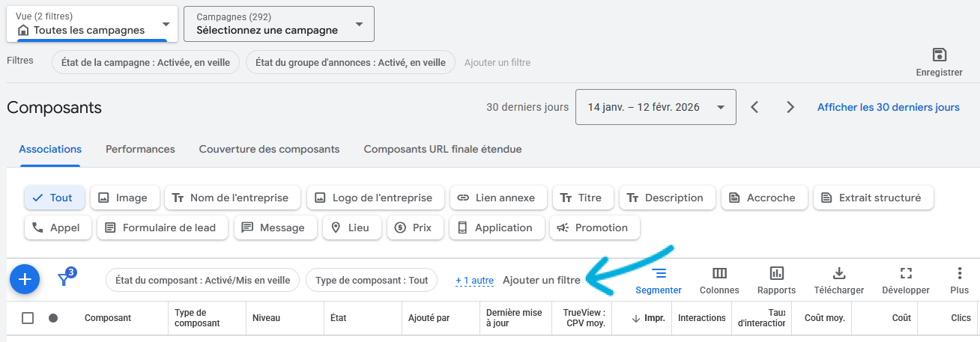Click the +1 autre filter link
The width and height of the screenshot is (980, 342).
coord(474,281)
